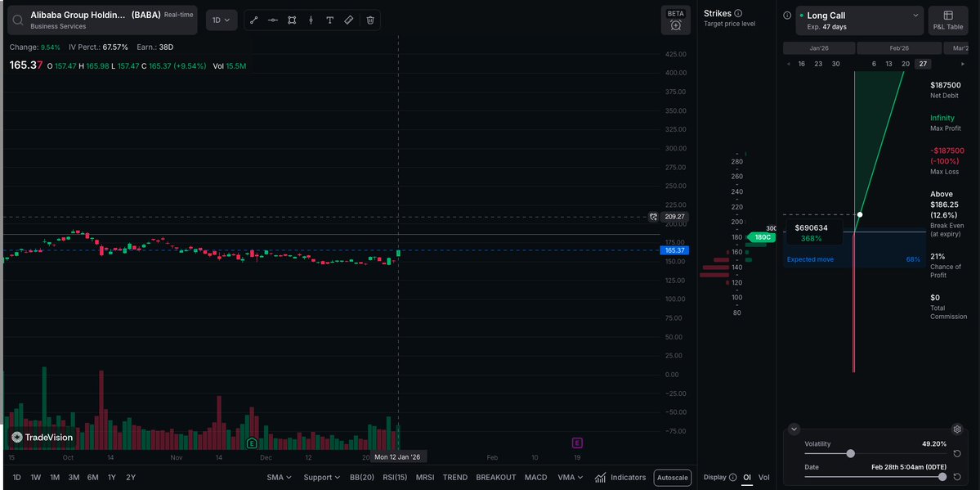Select the trend line drawing tool
This screenshot has height=490, width=980.
(253, 20)
